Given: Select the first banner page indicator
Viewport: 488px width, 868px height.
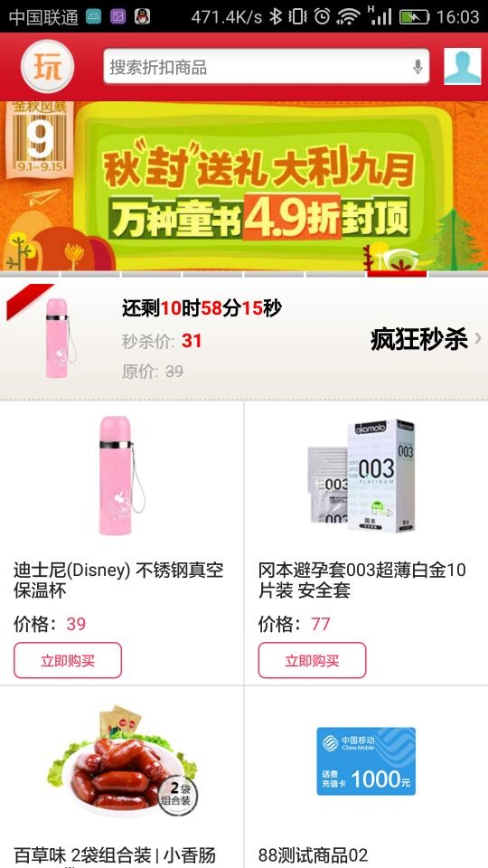Looking at the screenshot, I should coord(29,273).
